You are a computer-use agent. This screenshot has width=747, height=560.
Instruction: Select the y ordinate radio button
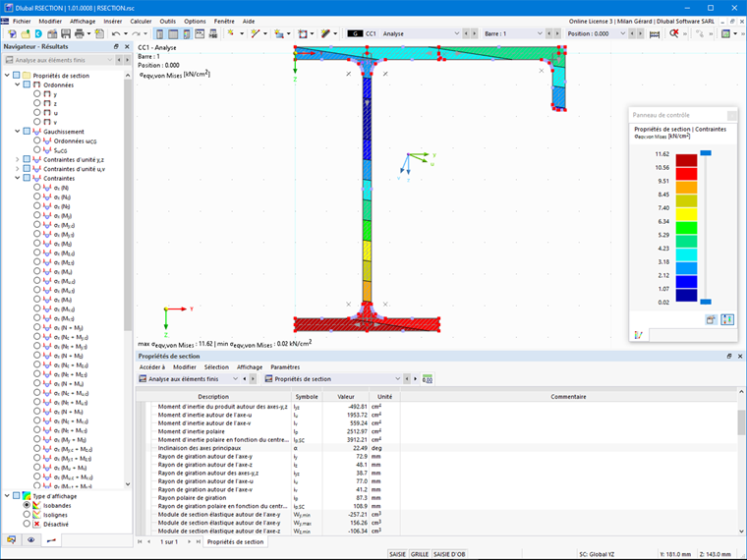36,93
